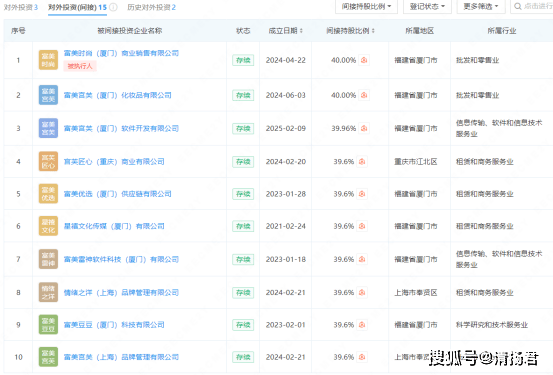Click the red 被执行人 tag in row 1

click(x=80, y=66)
